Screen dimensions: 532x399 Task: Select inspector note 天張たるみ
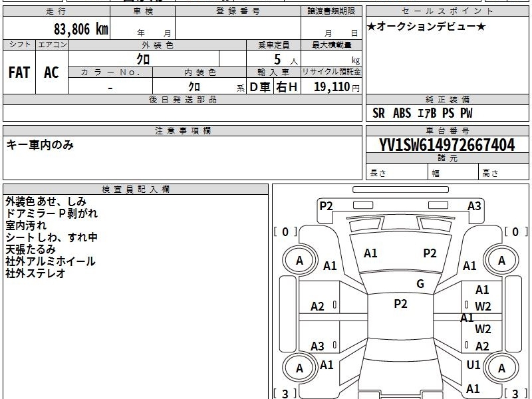tap(31, 249)
